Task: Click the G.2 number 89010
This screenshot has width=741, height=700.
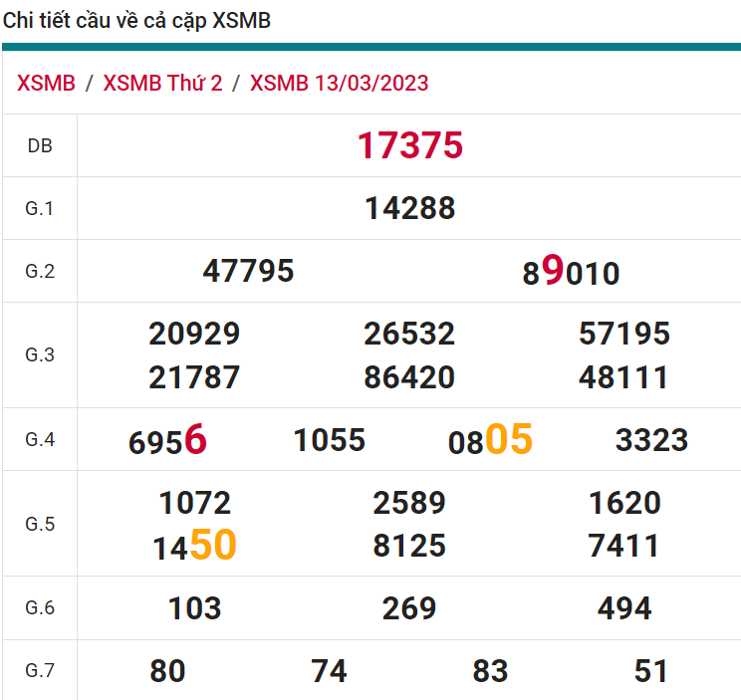Action: click(571, 271)
